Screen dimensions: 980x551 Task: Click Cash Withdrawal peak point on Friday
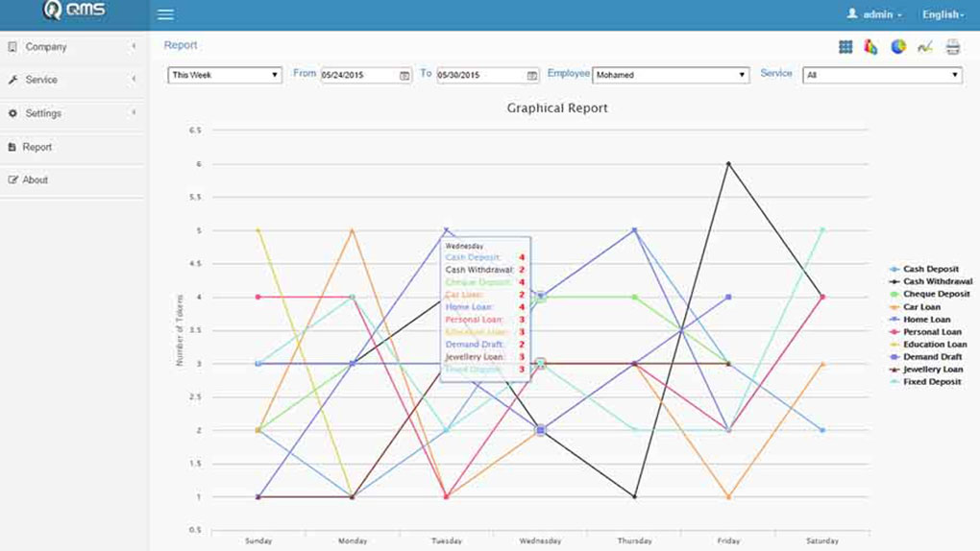pyautogui.click(x=728, y=164)
